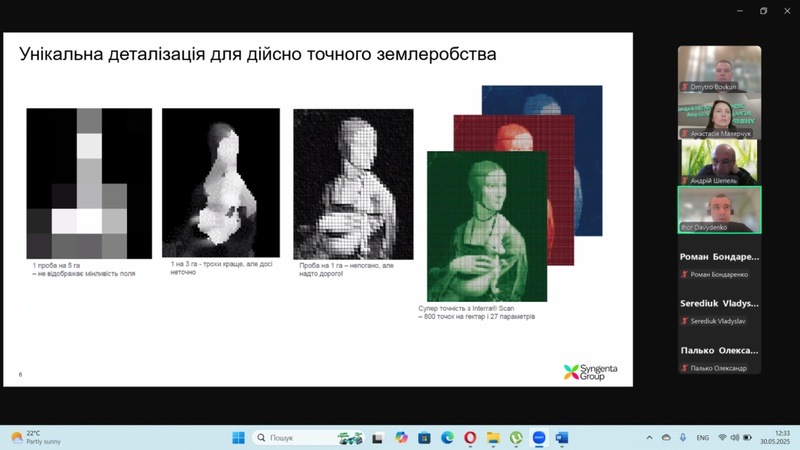The height and width of the screenshot is (450, 800).
Task: Click the Syngenta Group logo on slide
Action: coord(590,372)
